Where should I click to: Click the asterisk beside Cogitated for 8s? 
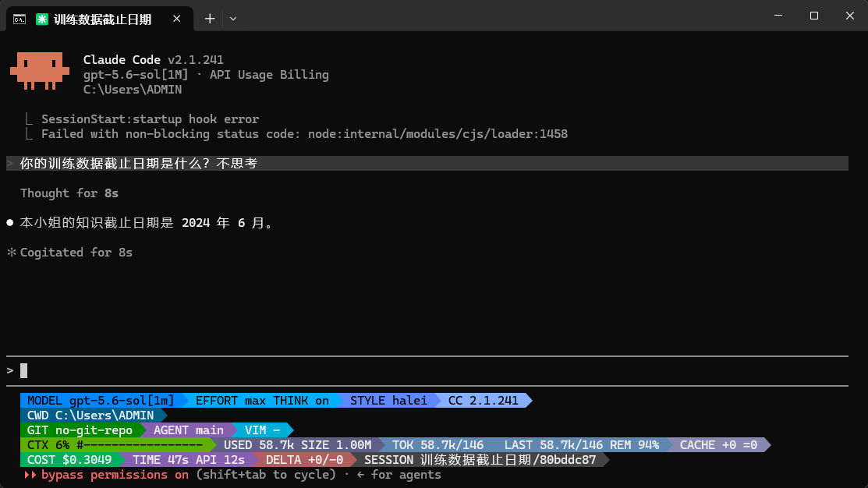pyautogui.click(x=11, y=253)
